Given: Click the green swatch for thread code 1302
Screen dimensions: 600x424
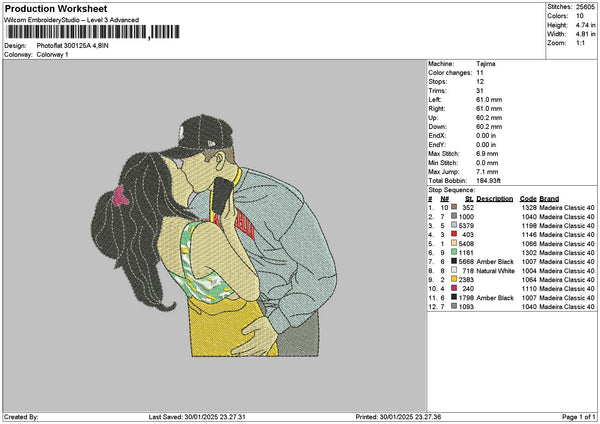Looking at the screenshot, I should (454, 252).
